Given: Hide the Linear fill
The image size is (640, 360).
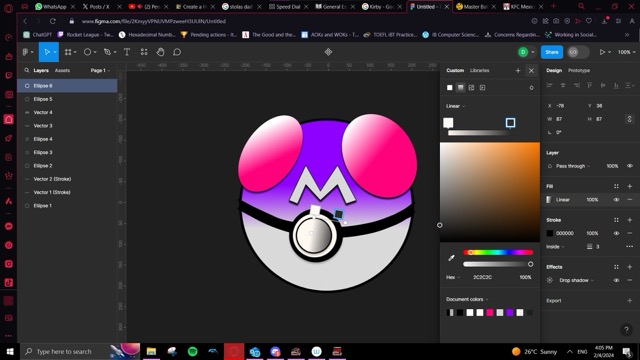Looking at the screenshot, I should pyautogui.click(x=616, y=200).
